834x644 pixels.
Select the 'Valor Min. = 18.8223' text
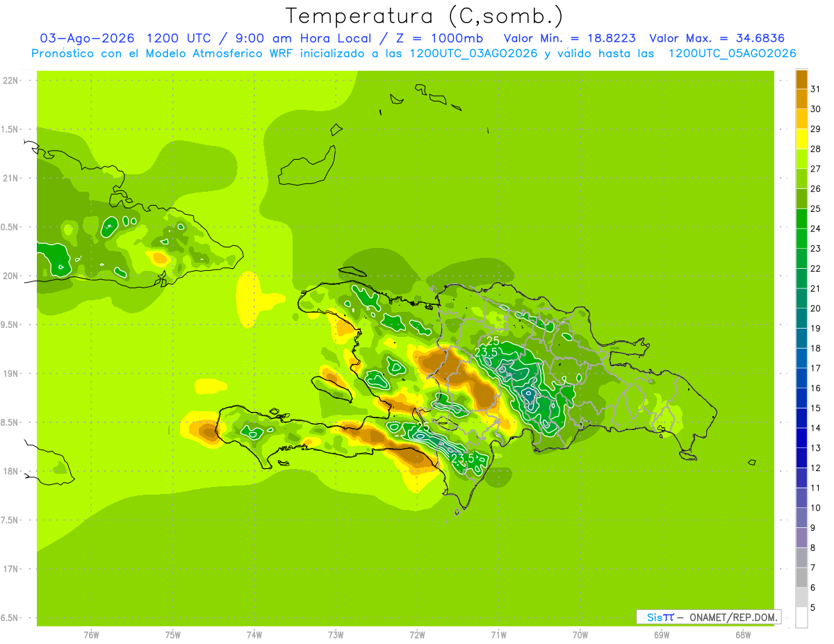pos(569,38)
